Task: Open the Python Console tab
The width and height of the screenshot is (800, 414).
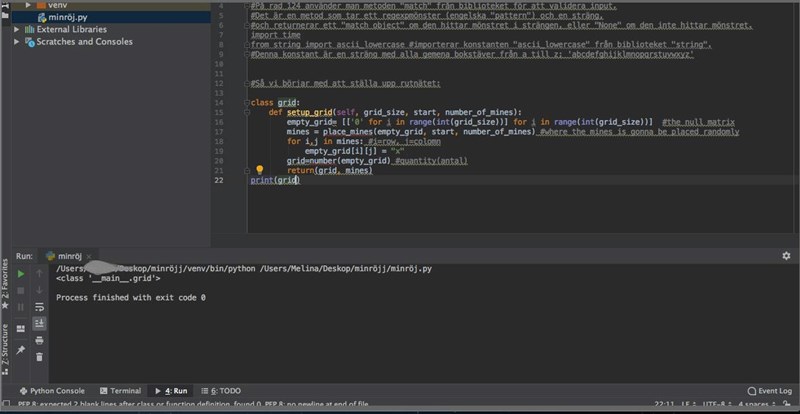Action: point(52,391)
